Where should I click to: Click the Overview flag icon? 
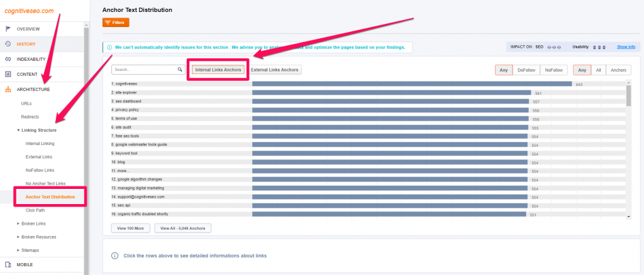[8, 29]
